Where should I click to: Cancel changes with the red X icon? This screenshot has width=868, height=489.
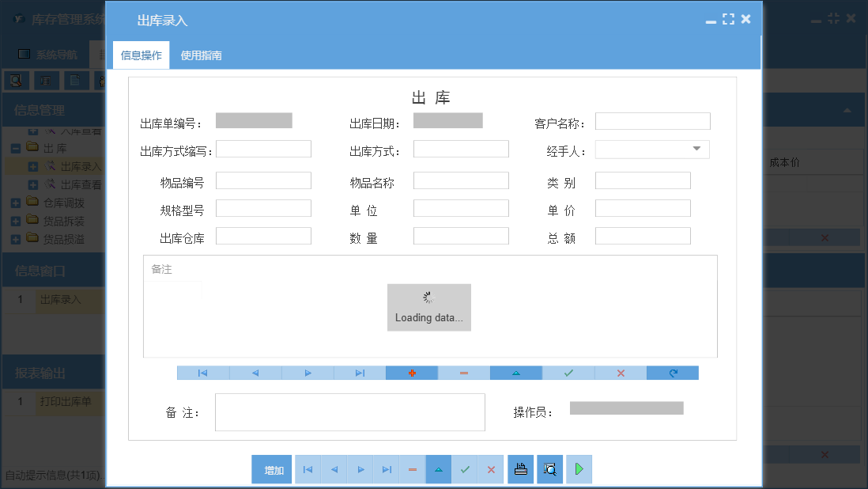point(620,373)
